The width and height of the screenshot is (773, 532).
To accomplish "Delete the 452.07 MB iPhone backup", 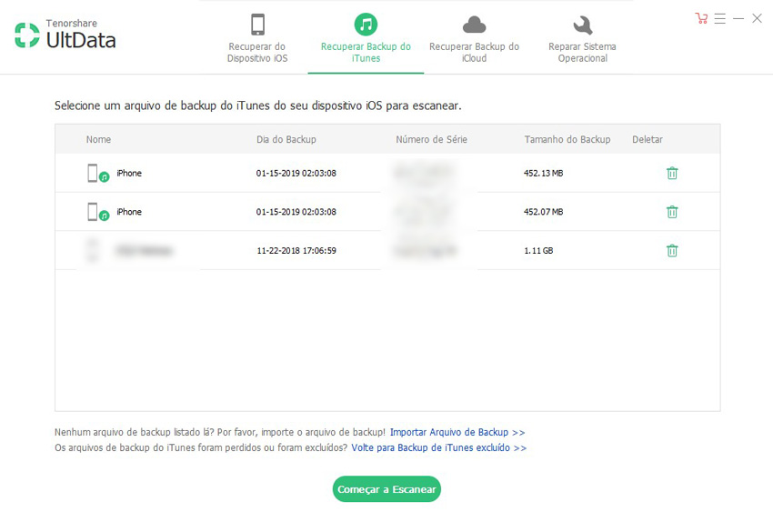I will point(672,212).
